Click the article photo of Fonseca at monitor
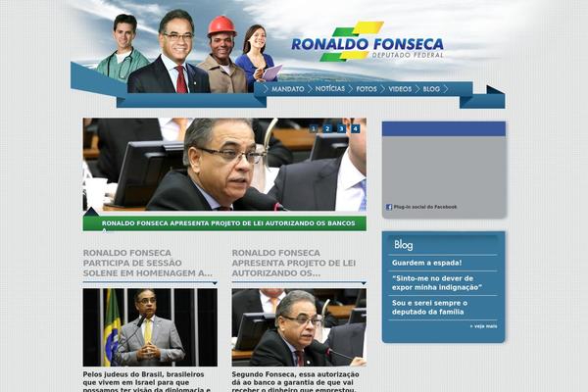 pos(299,327)
